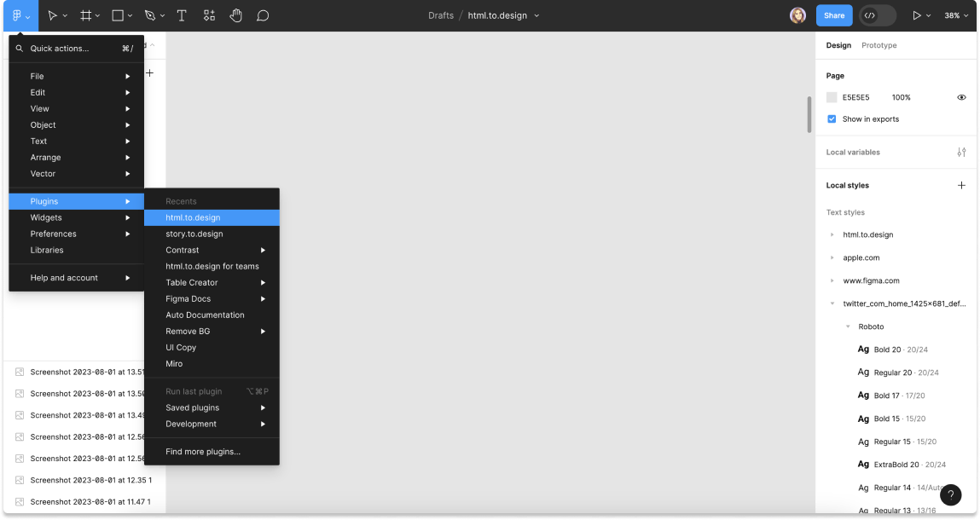Click the user avatar in toolbar

coord(797,15)
